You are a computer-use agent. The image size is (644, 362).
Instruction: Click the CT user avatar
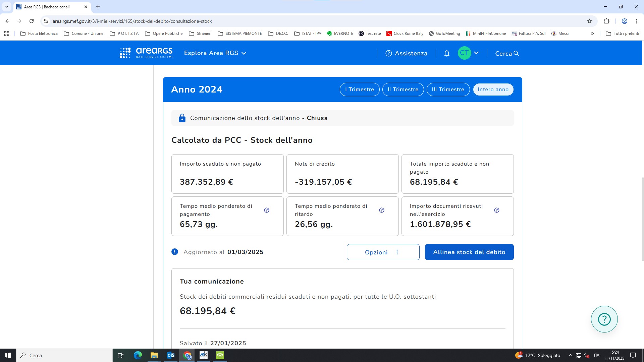pyautogui.click(x=464, y=53)
